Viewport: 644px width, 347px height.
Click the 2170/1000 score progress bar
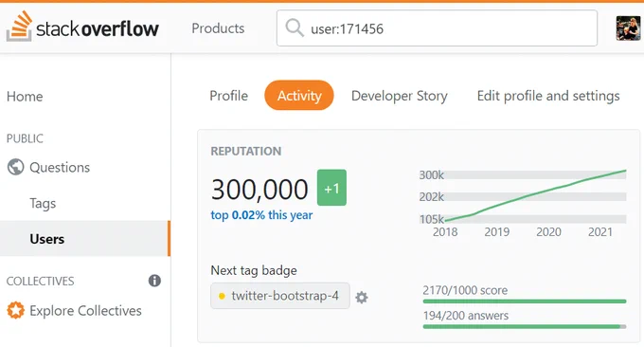[x=525, y=301]
